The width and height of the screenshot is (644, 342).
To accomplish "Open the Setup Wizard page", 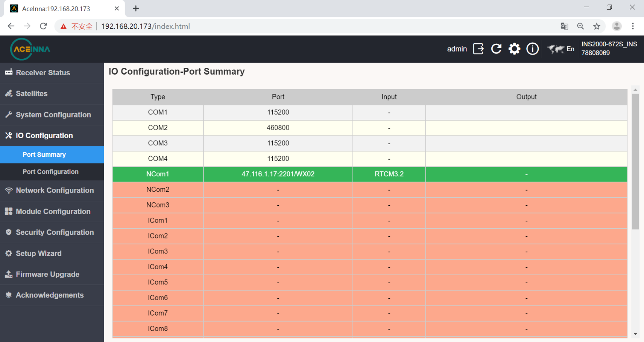I will [x=52, y=253].
